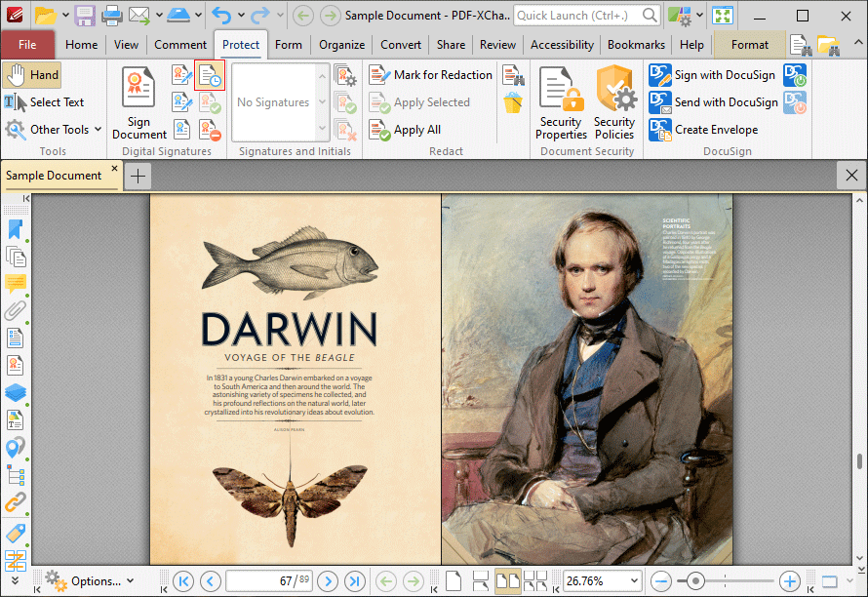Click the Save floppy disk icon
The width and height of the screenshot is (868, 597).
(x=85, y=16)
